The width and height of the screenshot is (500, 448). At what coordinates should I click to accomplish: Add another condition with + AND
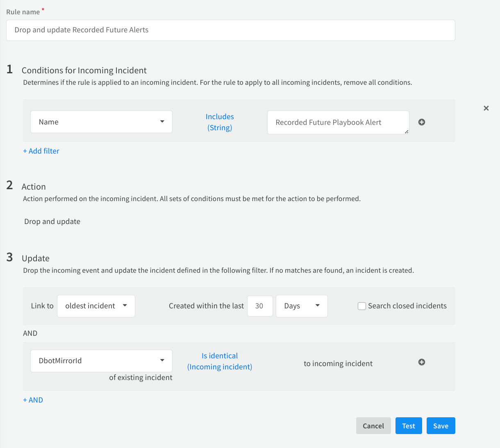(x=33, y=400)
